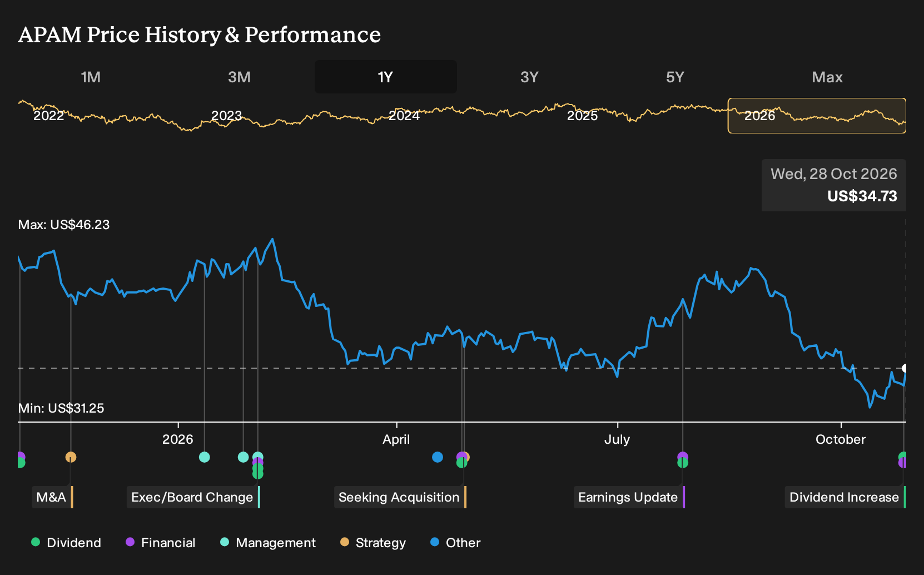Image resolution: width=924 pixels, height=575 pixels.
Task: Toggle Dividend events in legend
Action: (x=66, y=543)
